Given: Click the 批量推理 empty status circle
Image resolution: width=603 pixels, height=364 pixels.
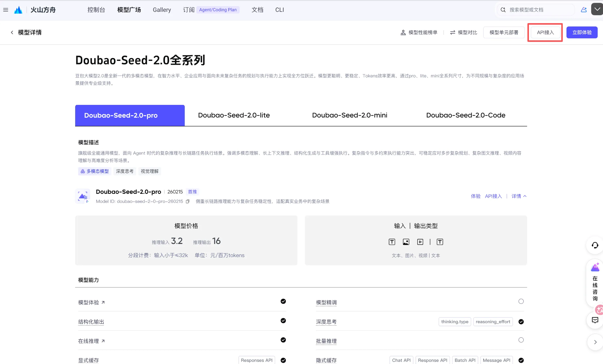Looking at the screenshot, I should click(x=521, y=340).
